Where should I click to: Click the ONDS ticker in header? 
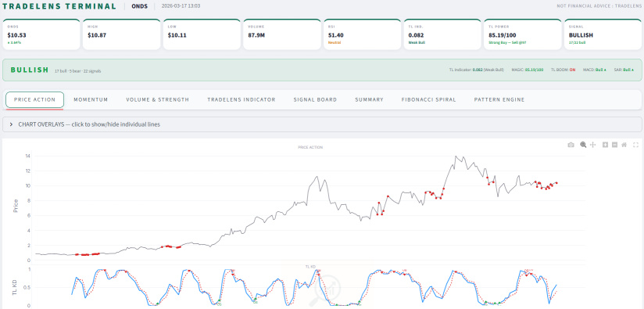pos(140,6)
